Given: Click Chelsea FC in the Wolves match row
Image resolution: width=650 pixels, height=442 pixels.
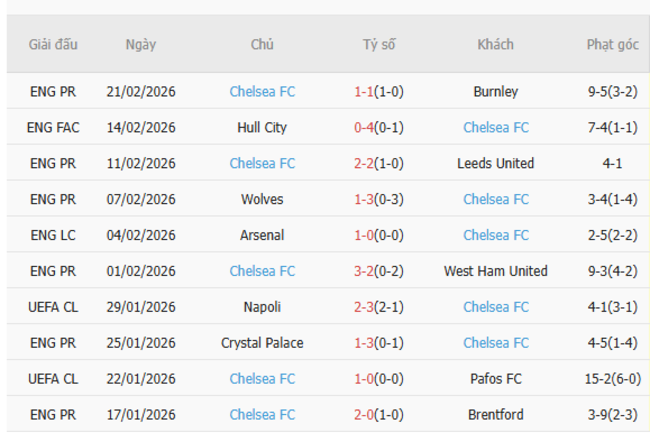Looking at the screenshot, I should point(496,199).
